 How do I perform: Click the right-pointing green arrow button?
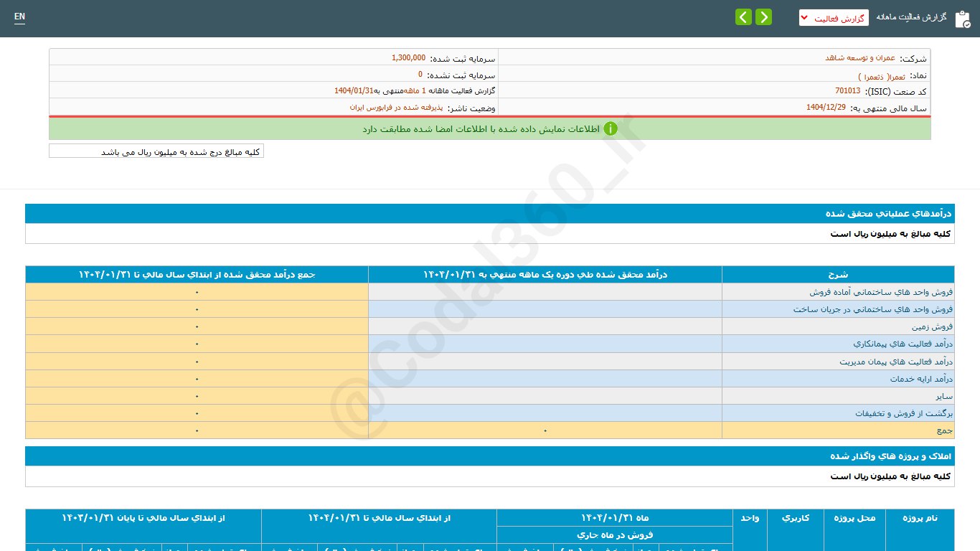[x=763, y=17]
